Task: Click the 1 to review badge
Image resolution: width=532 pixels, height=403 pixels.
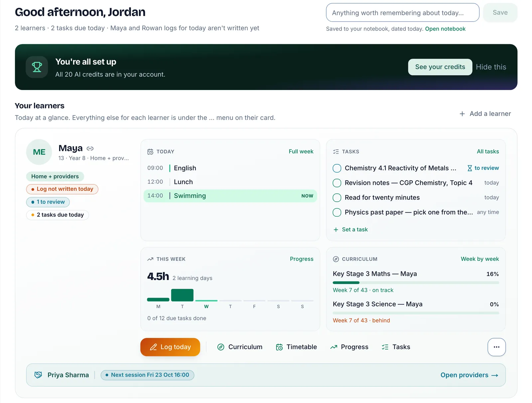Action: pyautogui.click(x=48, y=202)
